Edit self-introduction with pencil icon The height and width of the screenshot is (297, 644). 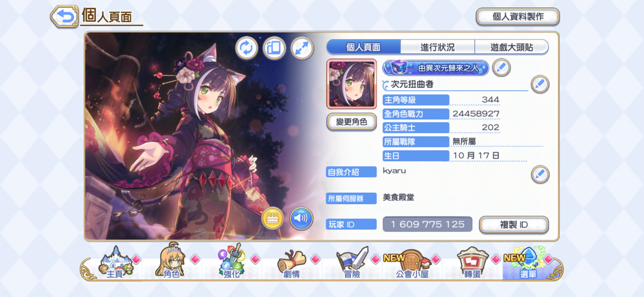[x=540, y=174]
